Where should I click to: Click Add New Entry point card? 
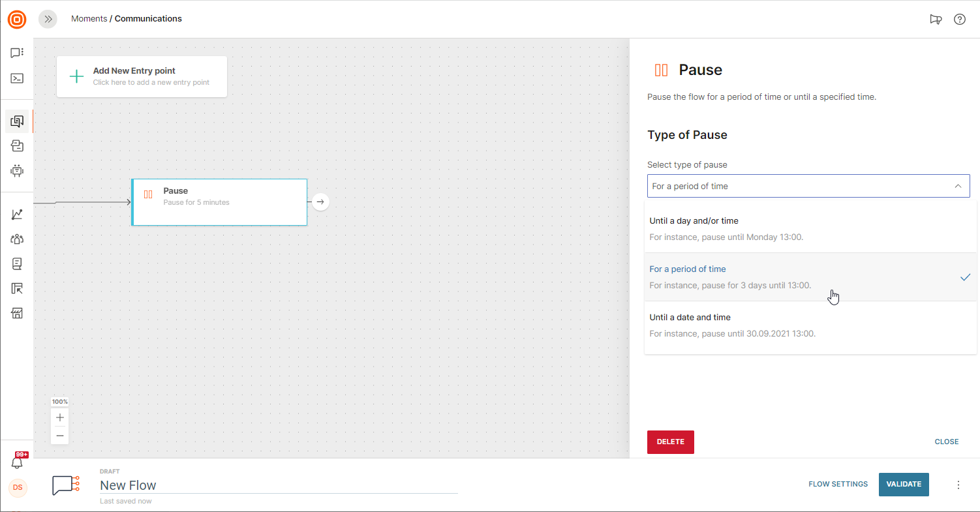point(142,76)
